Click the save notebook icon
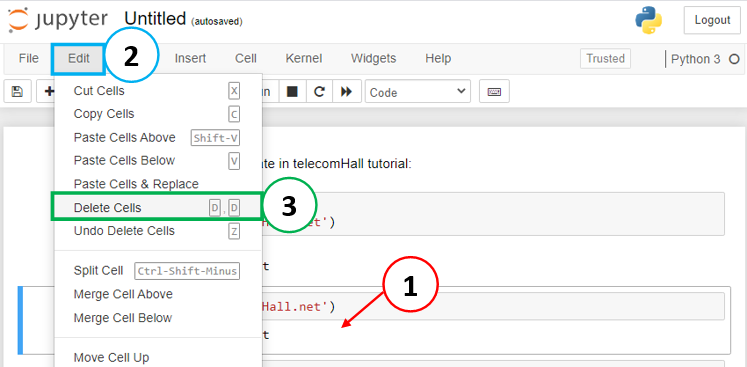Image resolution: width=747 pixels, height=367 pixels. 18,92
